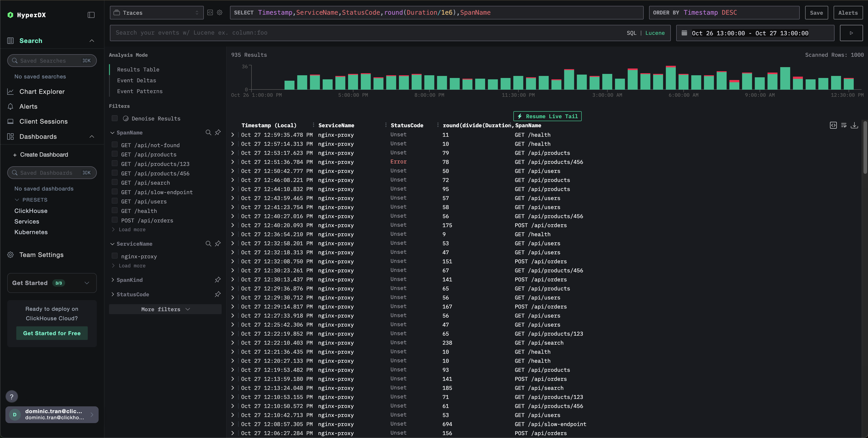Switch to Event Patterns analysis mode
This screenshot has width=868, height=438.
point(140,91)
